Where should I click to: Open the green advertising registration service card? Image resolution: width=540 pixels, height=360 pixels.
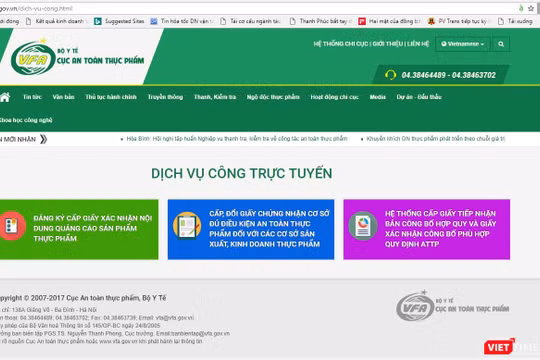pyautogui.click(x=79, y=229)
